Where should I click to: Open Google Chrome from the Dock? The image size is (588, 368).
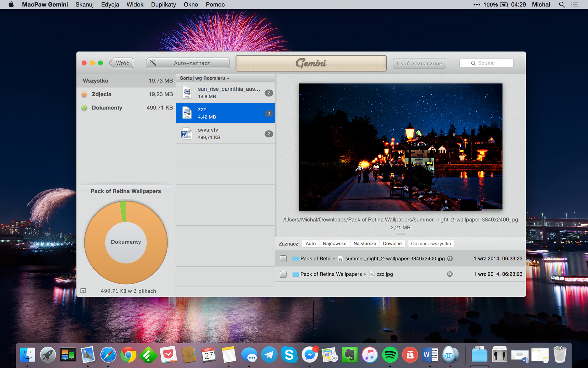coord(128,355)
